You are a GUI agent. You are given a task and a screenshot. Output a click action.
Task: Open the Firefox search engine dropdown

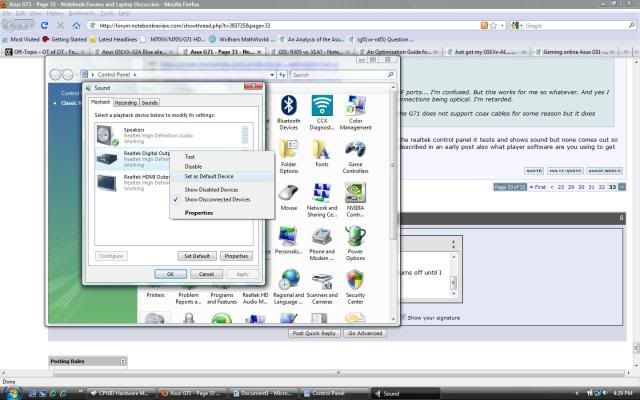(x=516, y=25)
